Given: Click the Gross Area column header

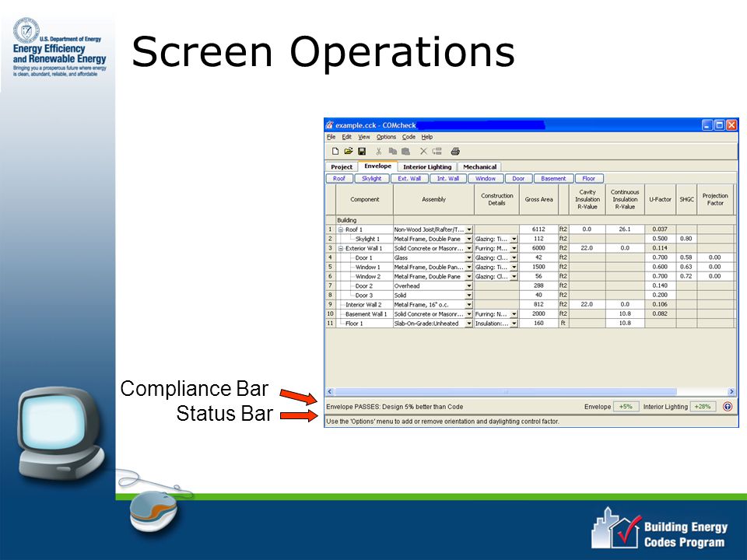Looking at the screenshot, I should pos(538,200).
